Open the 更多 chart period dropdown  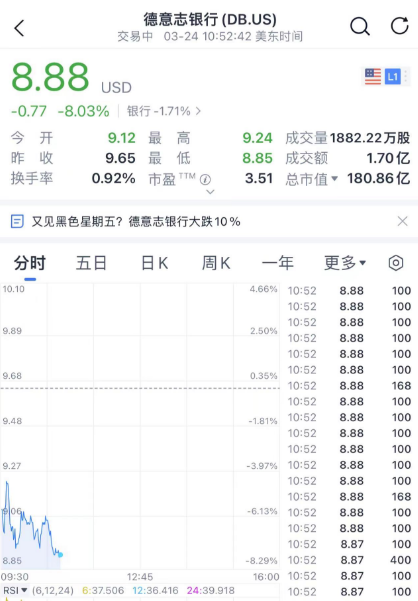point(345,263)
